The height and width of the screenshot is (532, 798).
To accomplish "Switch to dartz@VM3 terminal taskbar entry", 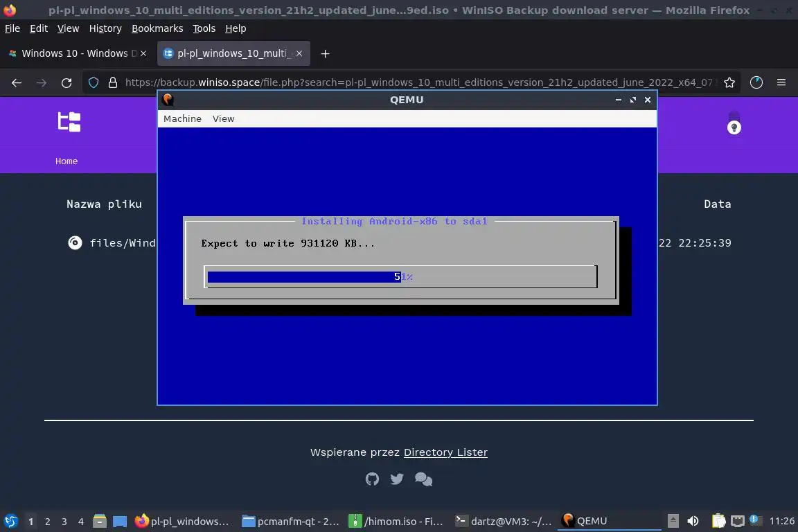I will 503,522.
